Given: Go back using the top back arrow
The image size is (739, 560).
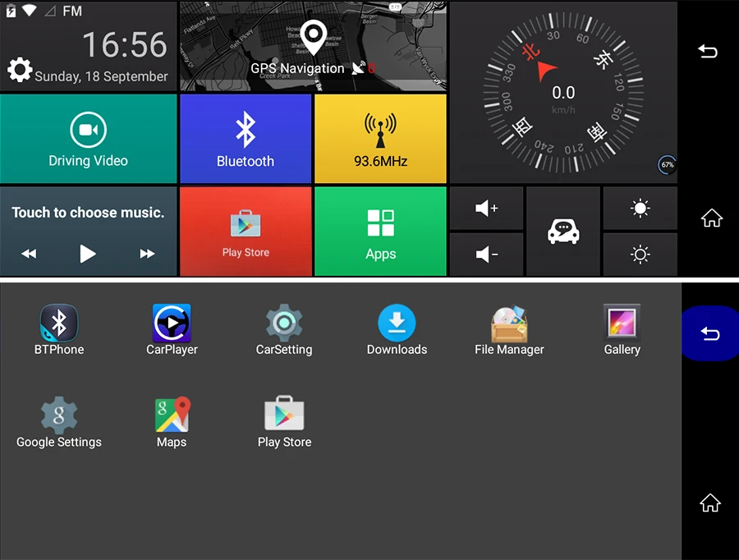Looking at the screenshot, I should tap(708, 51).
